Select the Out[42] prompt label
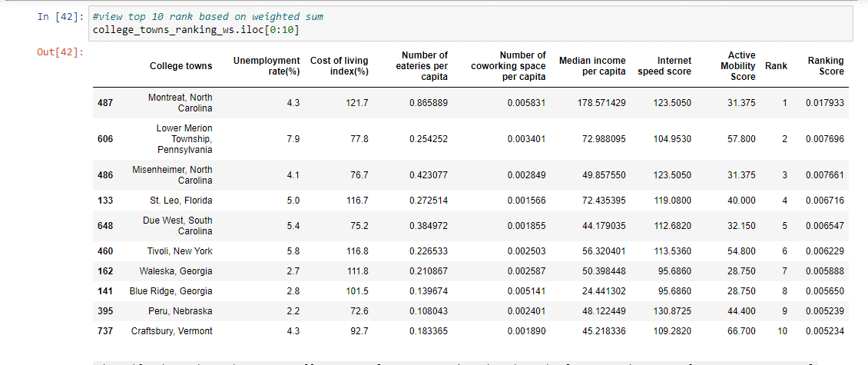This screenshot has height=365, width=868. click(x=60, y=52)
